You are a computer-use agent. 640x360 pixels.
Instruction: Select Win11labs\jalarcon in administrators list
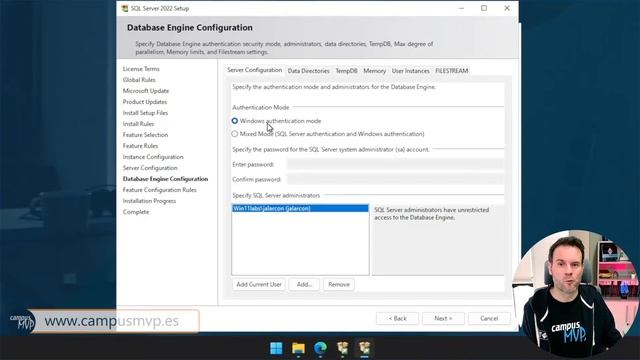click(300, 209)
